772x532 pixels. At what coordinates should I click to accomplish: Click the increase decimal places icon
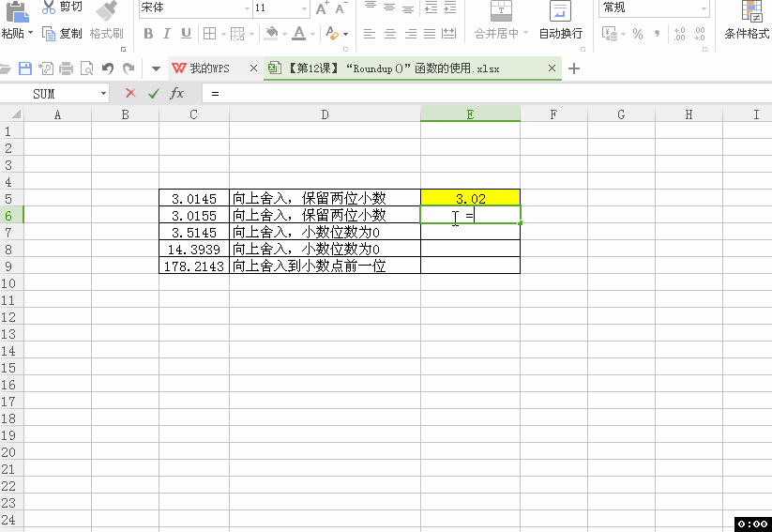coord(679,34)
